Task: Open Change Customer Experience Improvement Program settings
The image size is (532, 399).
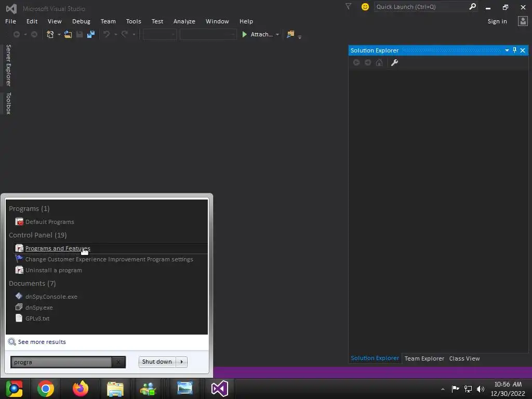Action: tap(109, 259)
